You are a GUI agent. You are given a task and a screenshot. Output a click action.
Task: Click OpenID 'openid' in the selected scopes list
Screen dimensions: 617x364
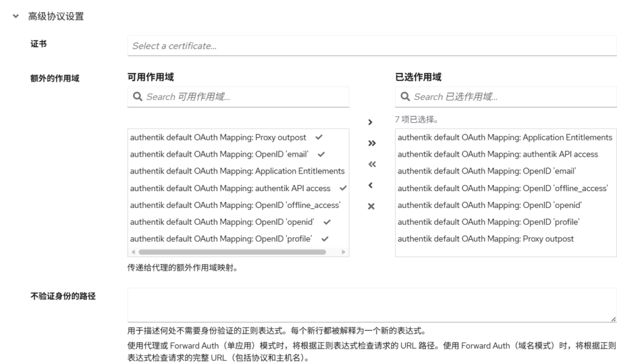point(486,206)
